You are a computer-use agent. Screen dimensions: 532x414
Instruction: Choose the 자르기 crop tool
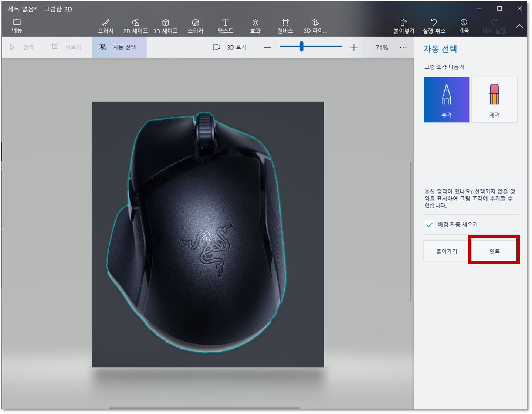pyautogui.click(x=66, y=47)
